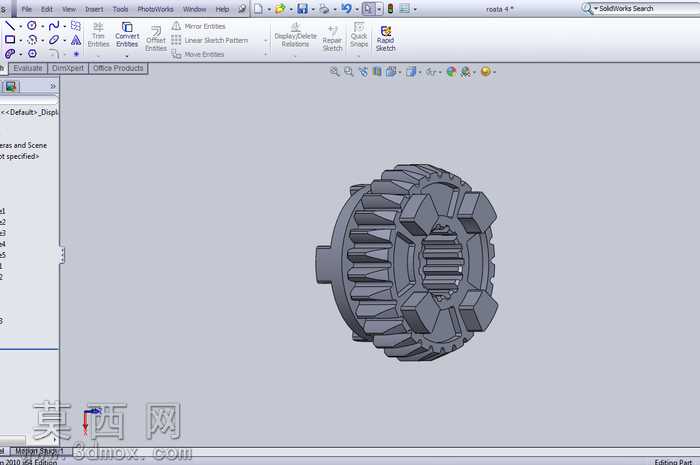Select the Circle sketch tool
This screenshot has width=700, height=465.
pos(32,25)
